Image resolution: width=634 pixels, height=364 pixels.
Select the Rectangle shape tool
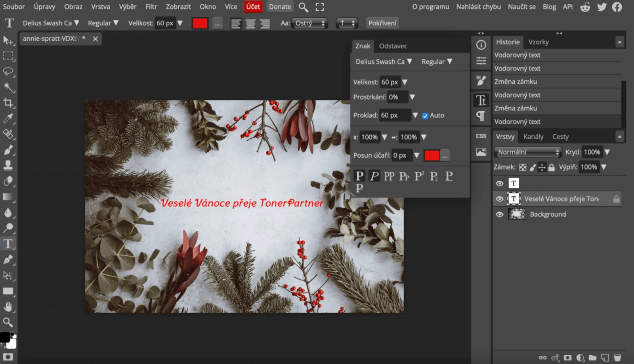8,291
